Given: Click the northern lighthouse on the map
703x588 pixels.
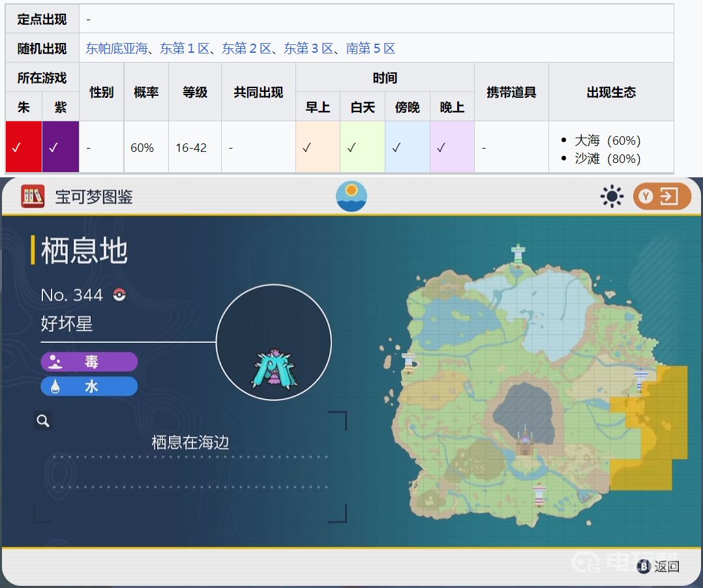Looking at the screenshot, I should tap(518, 255).
